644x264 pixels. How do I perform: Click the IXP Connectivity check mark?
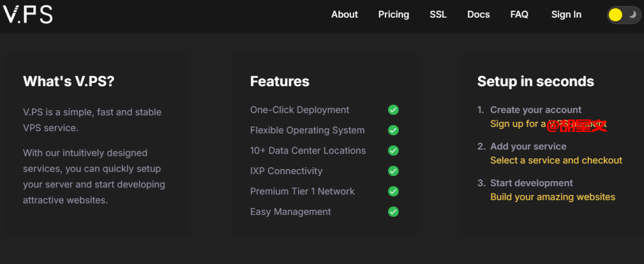coord(393,171)
